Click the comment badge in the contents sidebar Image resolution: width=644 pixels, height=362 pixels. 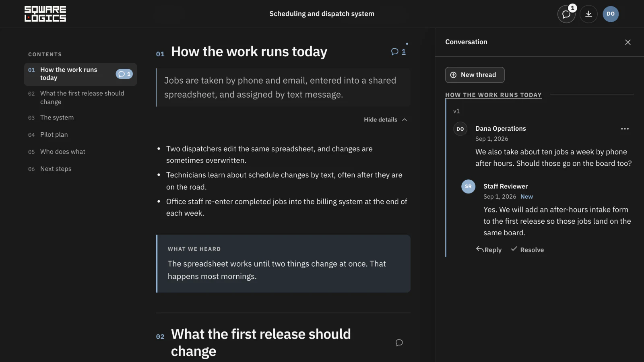124,74
